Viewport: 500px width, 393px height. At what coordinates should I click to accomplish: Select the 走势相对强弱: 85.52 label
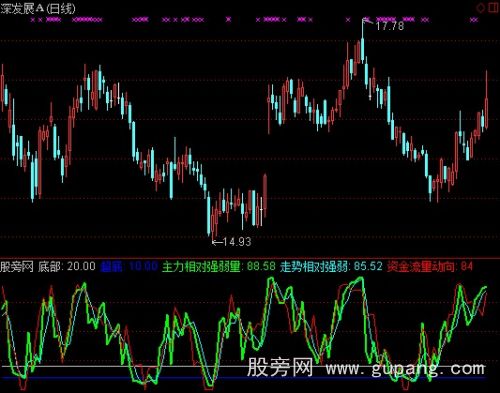(331, 266)
